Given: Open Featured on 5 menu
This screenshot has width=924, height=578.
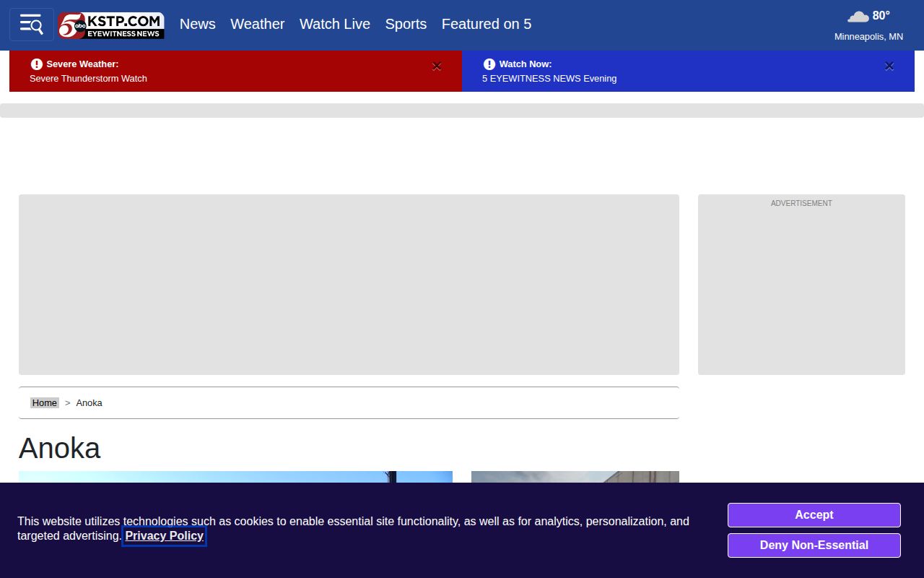Looking at the screenshot, I should tap(487, 24).
